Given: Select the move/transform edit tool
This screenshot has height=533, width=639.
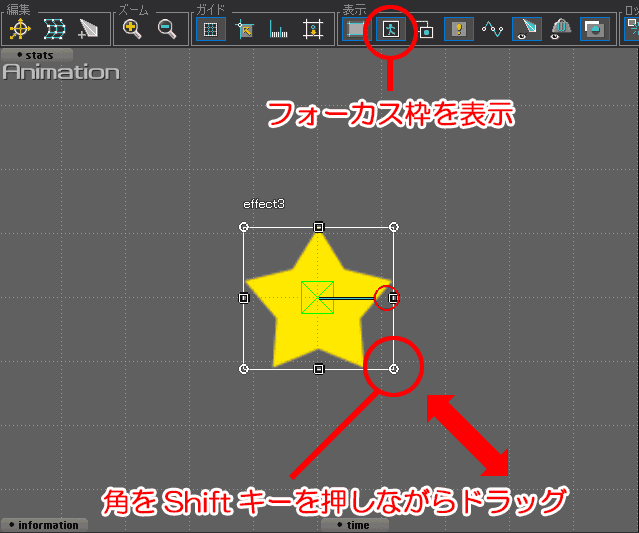Looking at the screenshot, I should (20, 29).
